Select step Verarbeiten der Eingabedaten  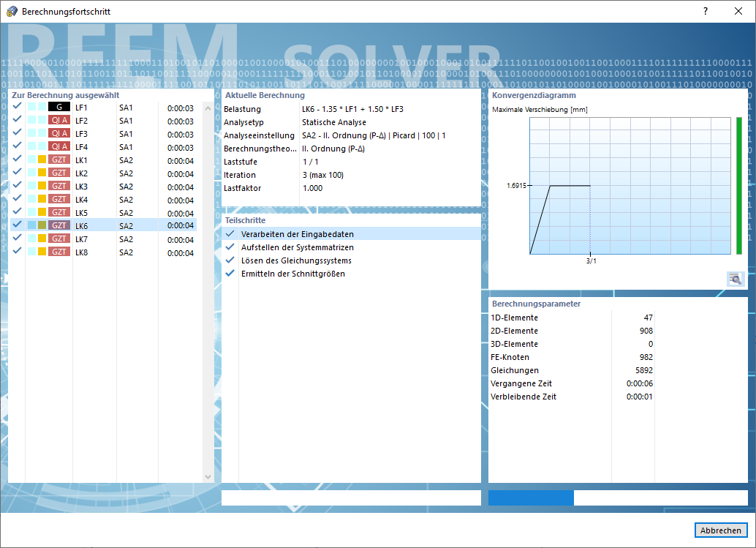352,234
